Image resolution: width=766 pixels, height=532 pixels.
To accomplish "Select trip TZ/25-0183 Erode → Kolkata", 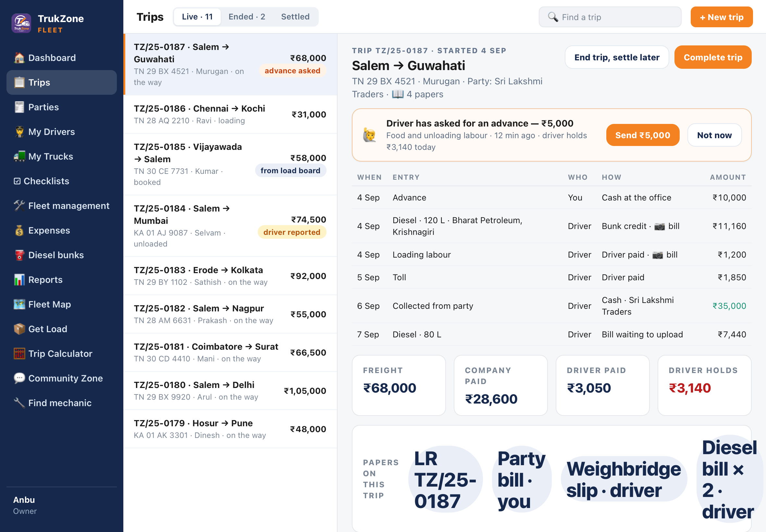I will pyautogui.click(x=230, y=276).
